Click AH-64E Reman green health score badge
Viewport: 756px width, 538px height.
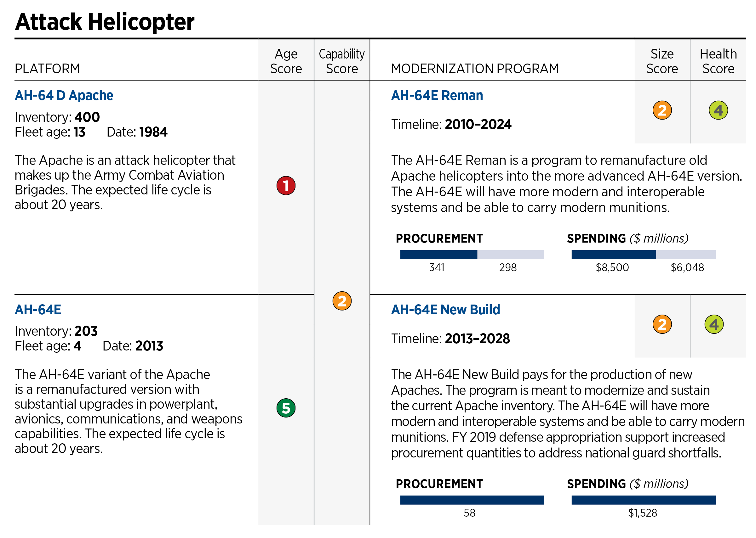point(718,110)
